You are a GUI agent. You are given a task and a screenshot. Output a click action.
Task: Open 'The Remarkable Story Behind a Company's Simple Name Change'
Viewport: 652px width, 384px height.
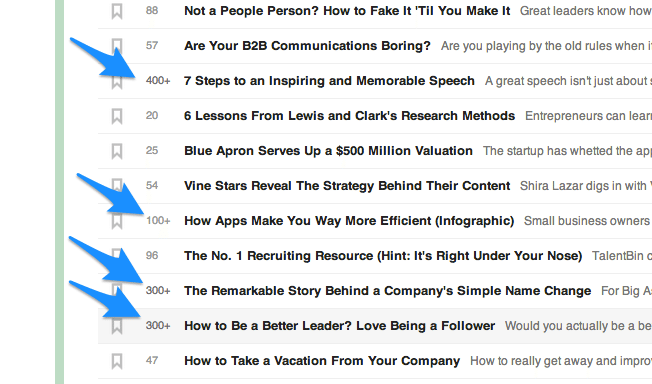(387, 290)
